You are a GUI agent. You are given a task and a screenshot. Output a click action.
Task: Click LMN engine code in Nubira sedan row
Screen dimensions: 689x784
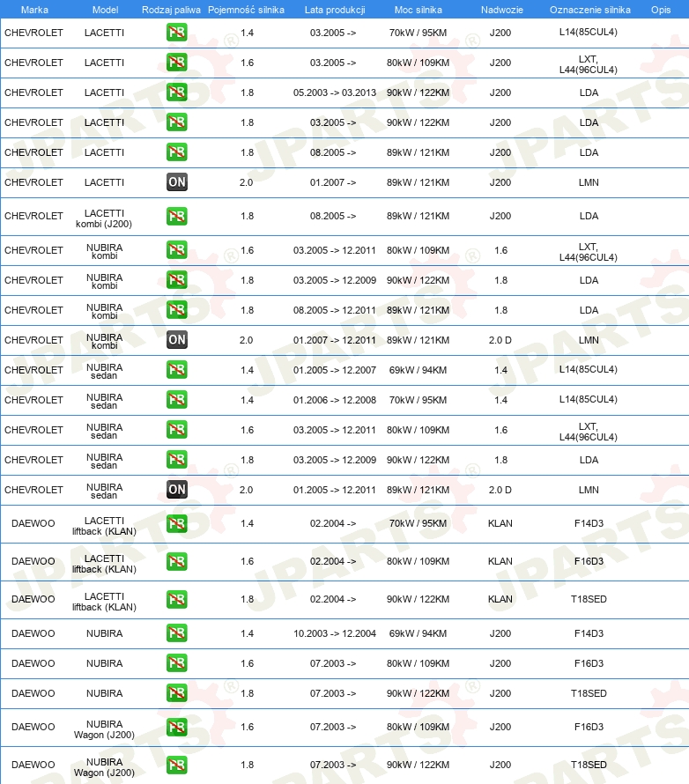(589, 490)
